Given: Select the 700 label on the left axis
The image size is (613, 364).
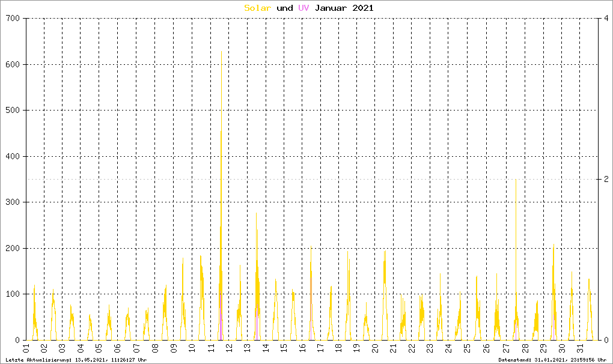Looking at the screenshot, I should point(13,19).
